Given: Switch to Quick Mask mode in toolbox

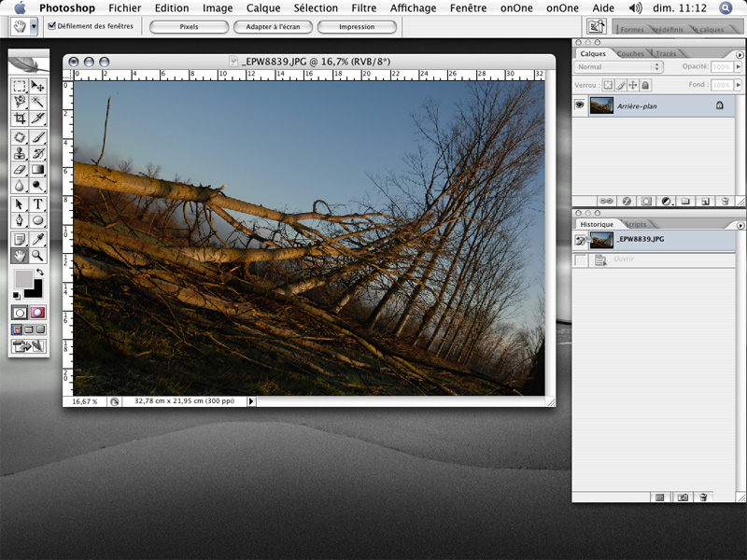Looking at the screenshot, I should (x=37, y=313).
